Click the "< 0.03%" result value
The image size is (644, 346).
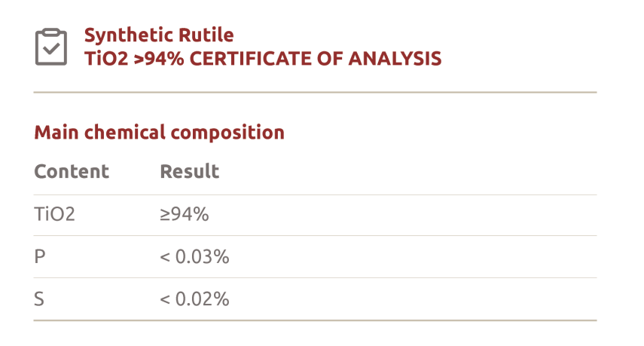click(194, 257)
